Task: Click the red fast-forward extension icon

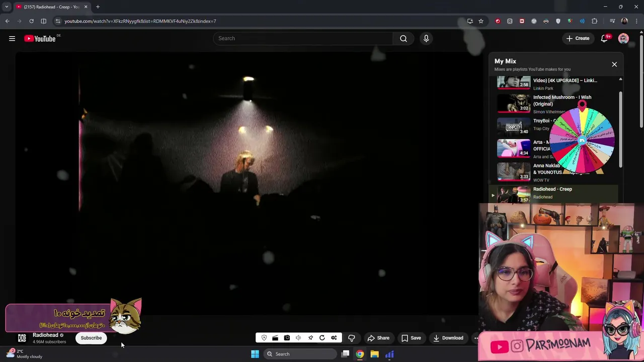Action: tap(522, 21)
